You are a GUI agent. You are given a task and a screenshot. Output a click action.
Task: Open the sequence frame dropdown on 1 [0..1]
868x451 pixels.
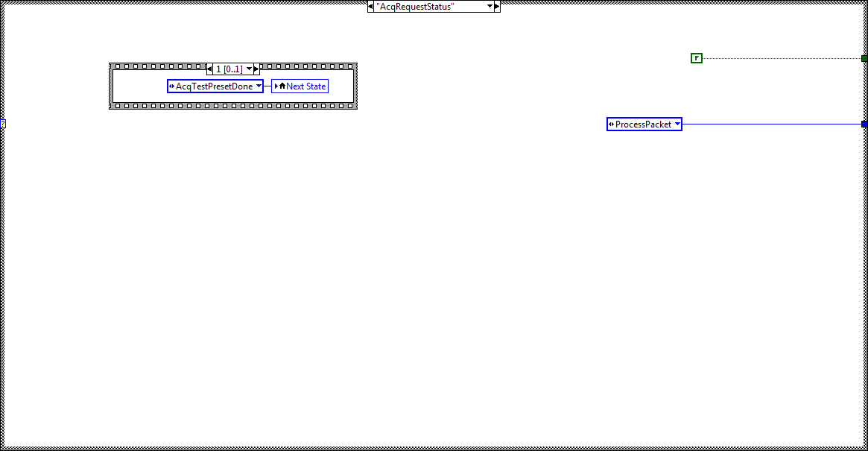pos(250,68)
